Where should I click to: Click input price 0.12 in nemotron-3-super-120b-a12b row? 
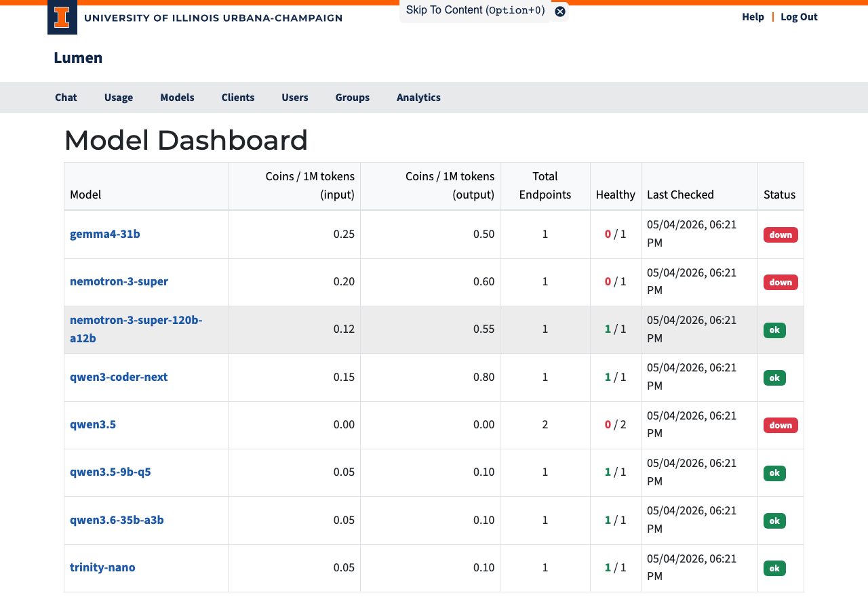coord(344,329)
